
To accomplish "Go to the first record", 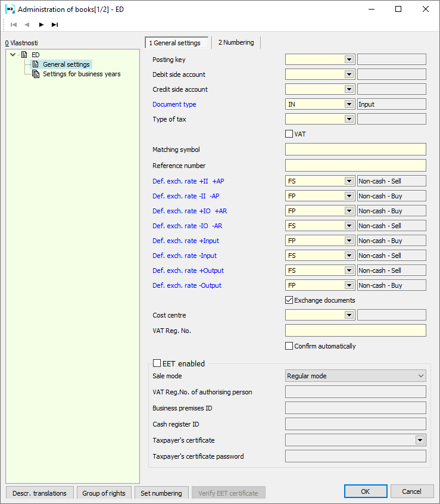I will pos(14,25).
